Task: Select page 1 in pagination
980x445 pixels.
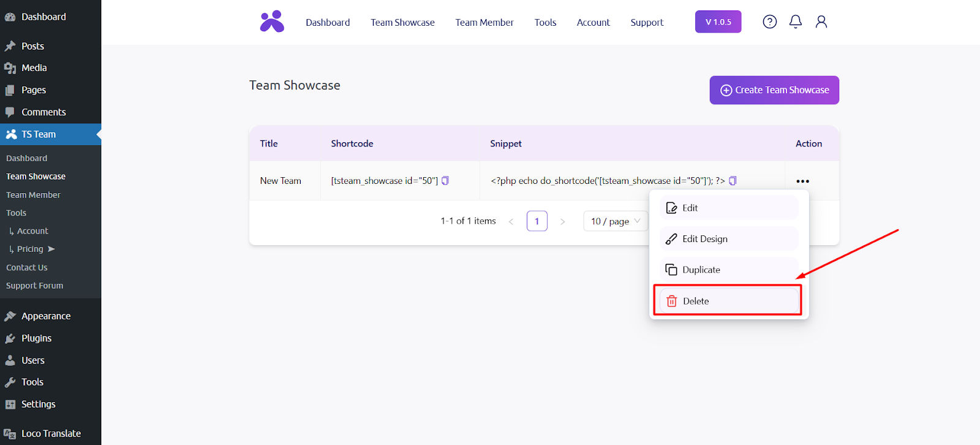Action: tap(537, 221)
